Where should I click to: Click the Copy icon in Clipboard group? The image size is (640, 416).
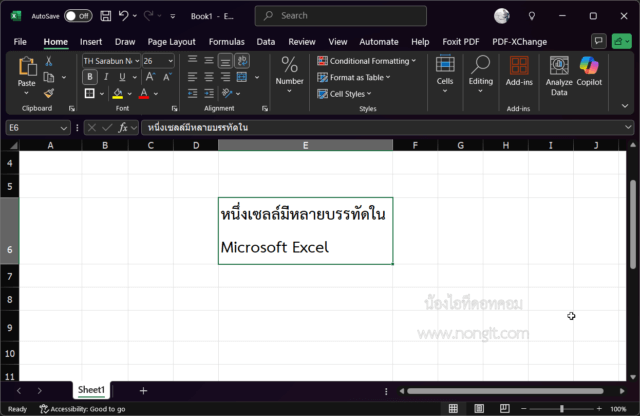click(49, 77)
